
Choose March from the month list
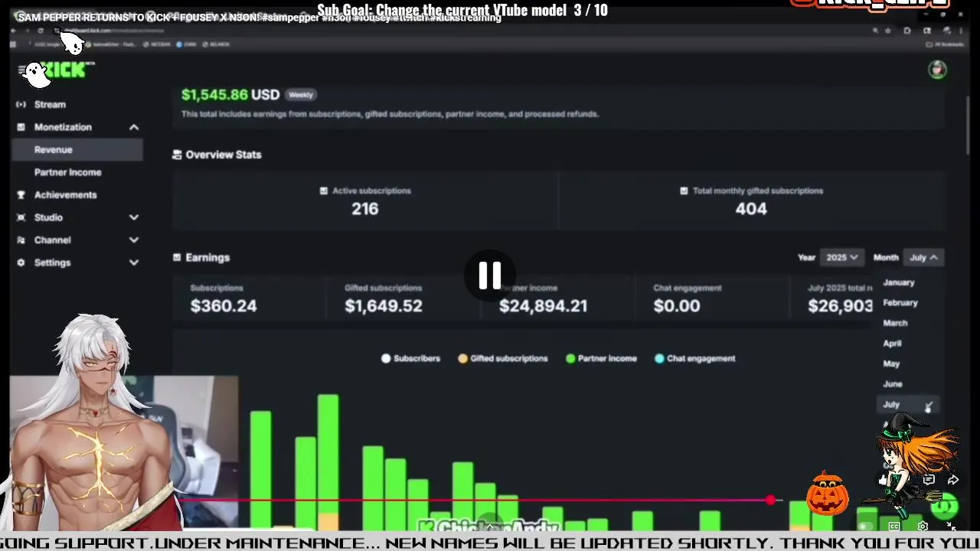coord(895,323)
